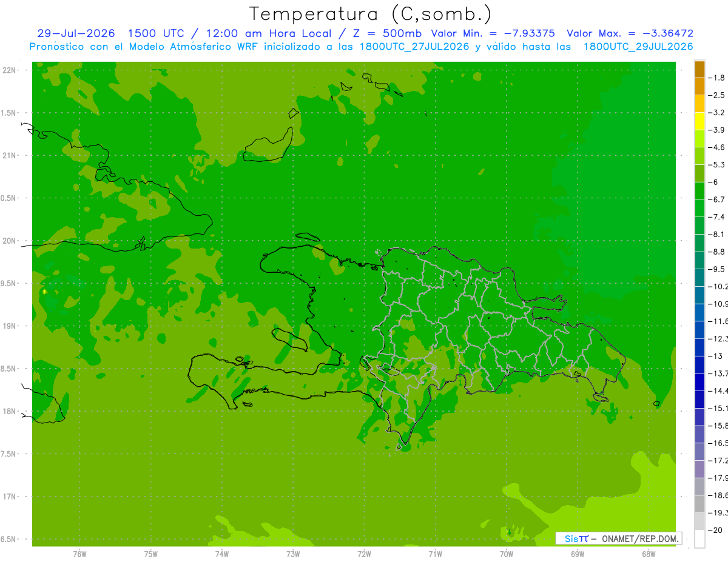
Task: Click the '74W' longitude label
Action: click(x=222, y=554)
